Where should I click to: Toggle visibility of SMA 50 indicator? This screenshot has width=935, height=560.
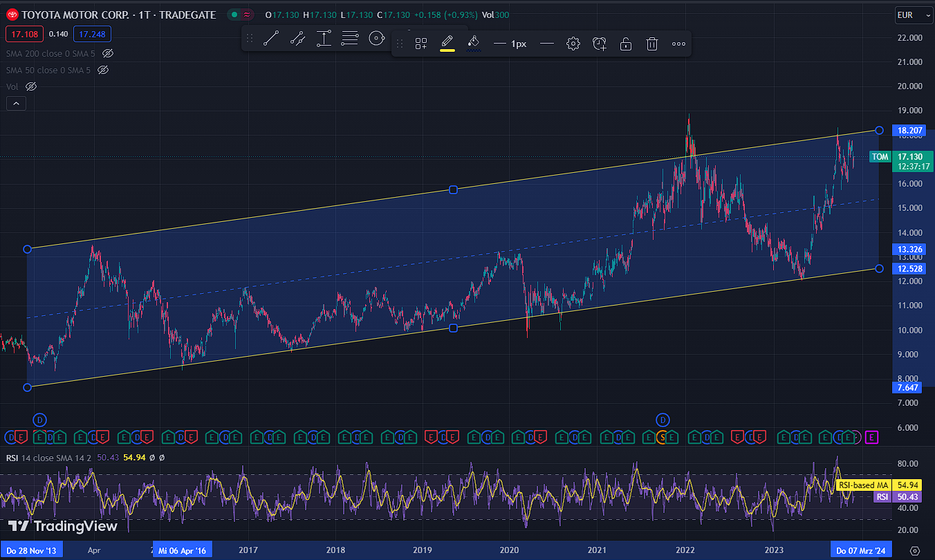tap(103, 70)
